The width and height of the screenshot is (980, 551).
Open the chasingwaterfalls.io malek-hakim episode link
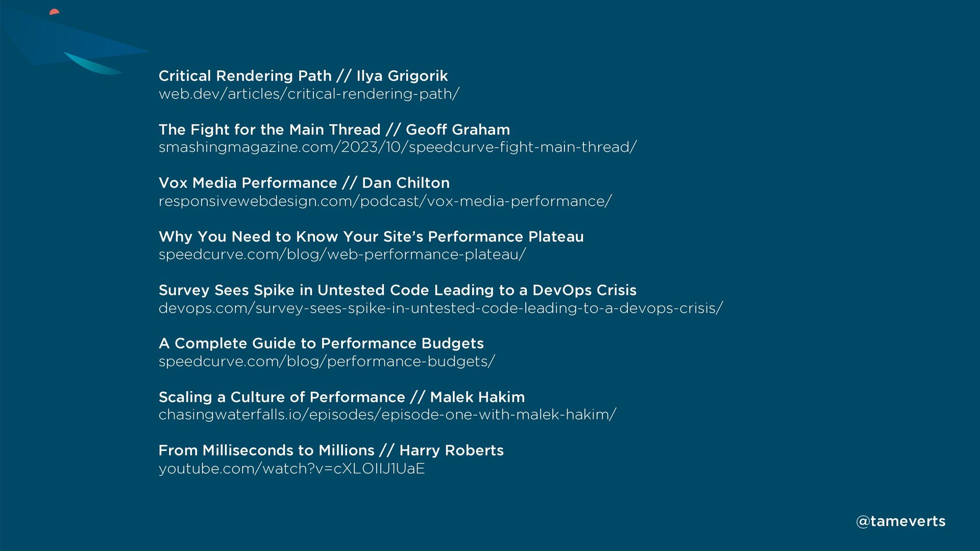[387, 415]
